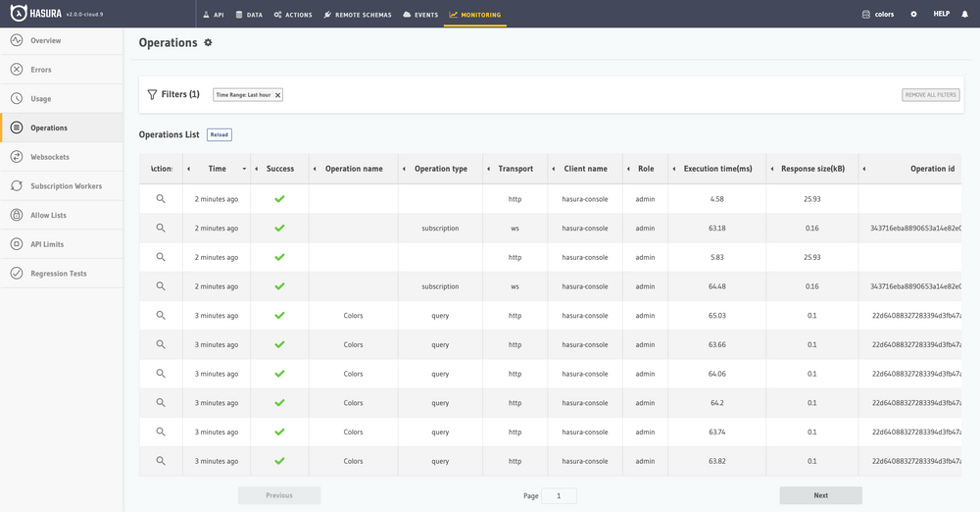Go to Next page of operations

pyautogui.click(x=820, y=495)
